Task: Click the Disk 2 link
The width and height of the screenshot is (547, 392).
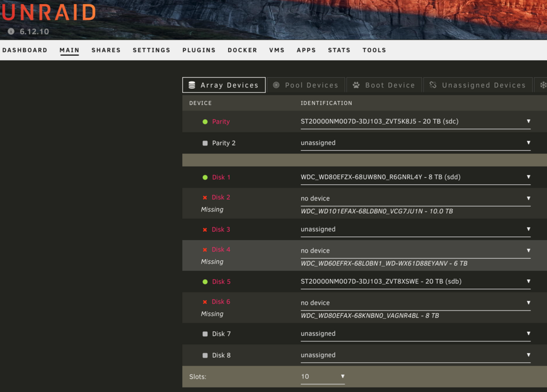Action: [x=221, y=197]
